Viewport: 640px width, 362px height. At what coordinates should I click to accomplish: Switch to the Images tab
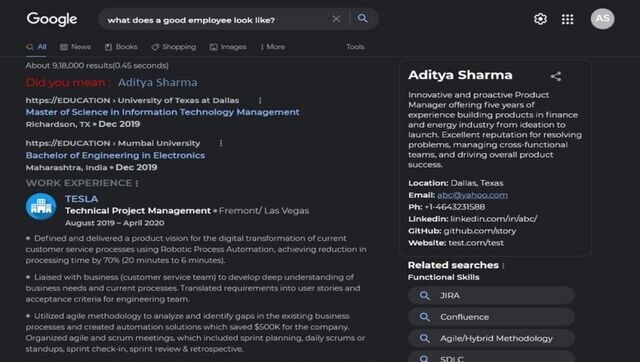point(228,47)
